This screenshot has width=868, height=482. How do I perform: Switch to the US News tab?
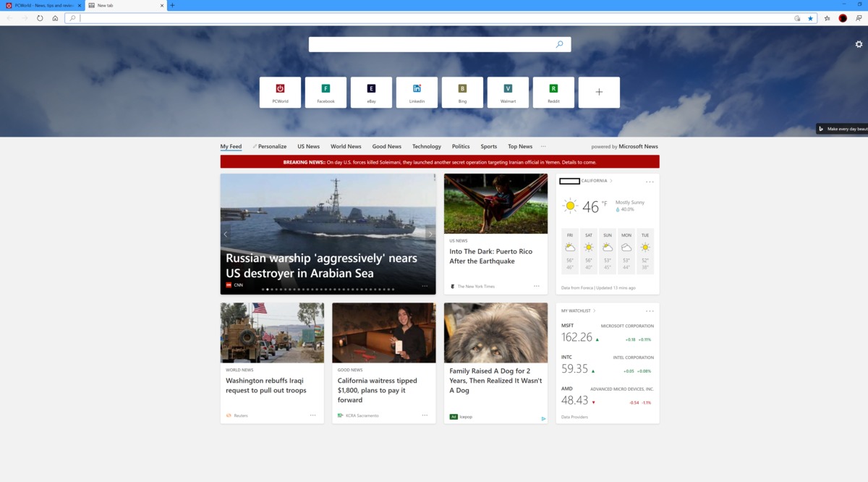[x=308, y=146]
